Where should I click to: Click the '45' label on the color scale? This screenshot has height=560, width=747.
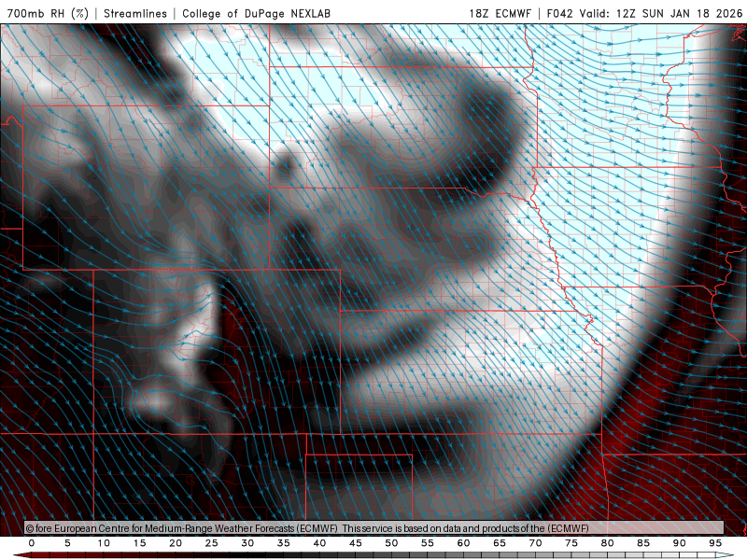tap(356, 543)
